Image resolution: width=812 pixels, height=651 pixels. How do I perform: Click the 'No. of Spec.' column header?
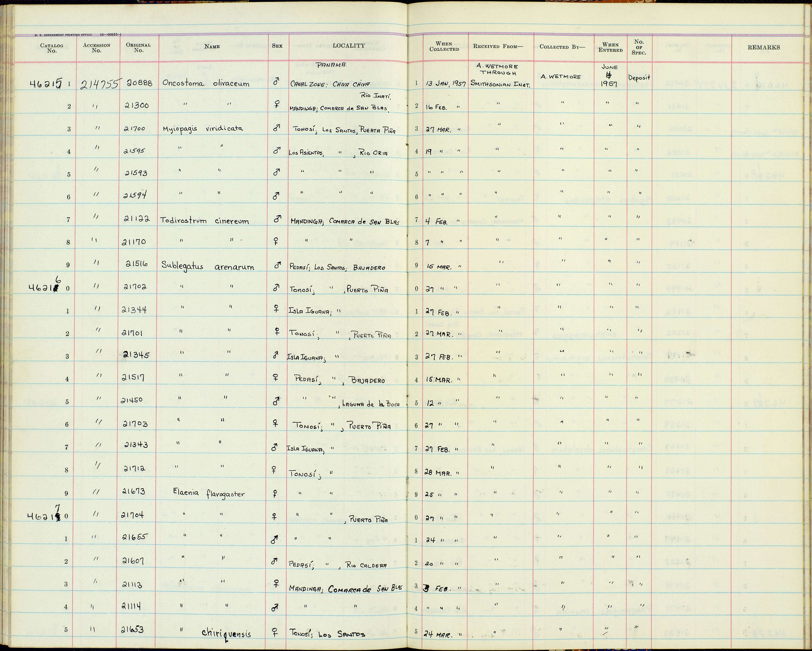coord(639,47)
